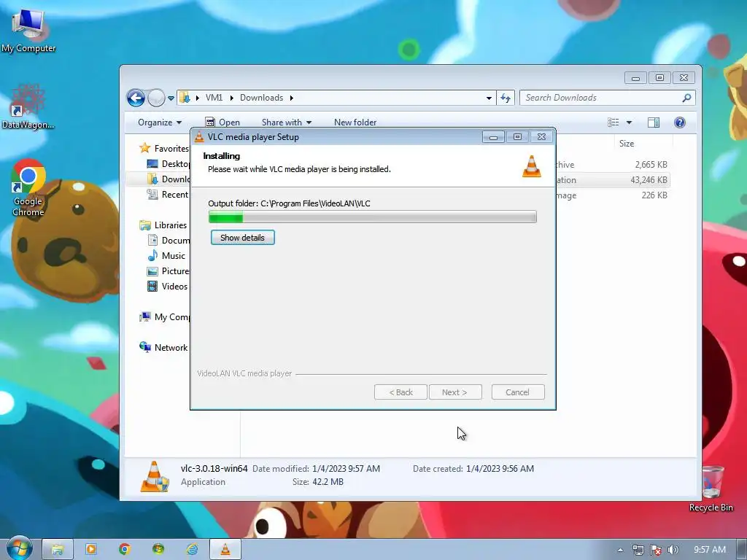Click Date modified value in details pane
The height and width of the screenshot is (560, 747).
[346, 469]
